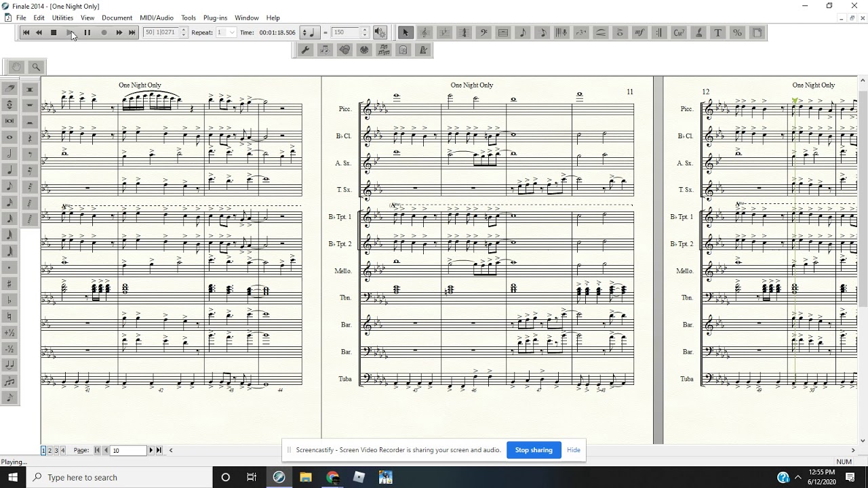This screenshot has height=488, width=868.
Task: Select the Lyrics tool
Action: point(698,33)
